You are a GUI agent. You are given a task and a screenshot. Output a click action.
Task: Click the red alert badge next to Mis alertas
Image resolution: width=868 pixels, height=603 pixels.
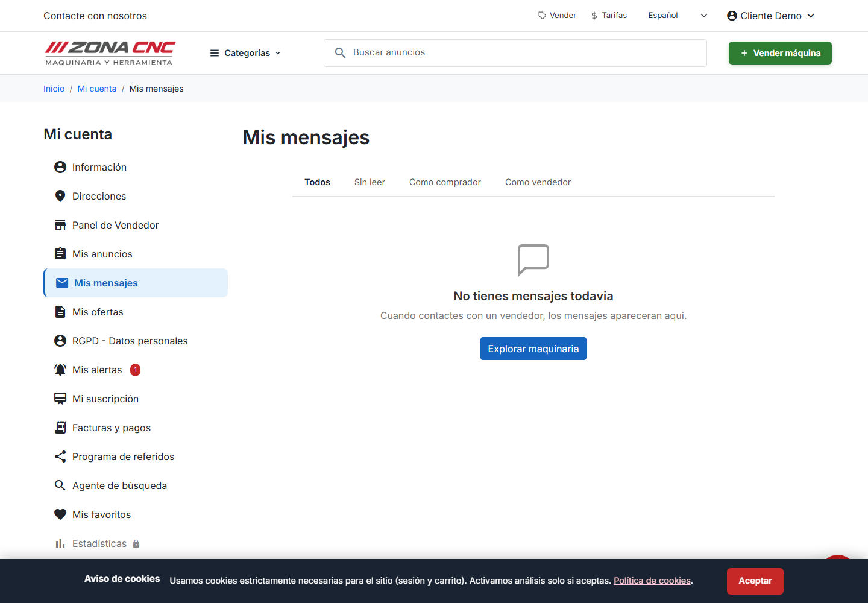click(x=136, y=370)
